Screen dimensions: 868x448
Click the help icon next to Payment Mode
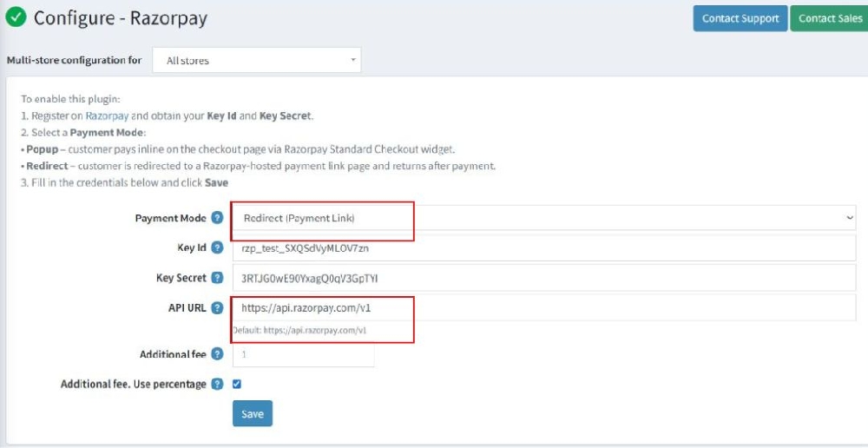(x=218, y=218)
